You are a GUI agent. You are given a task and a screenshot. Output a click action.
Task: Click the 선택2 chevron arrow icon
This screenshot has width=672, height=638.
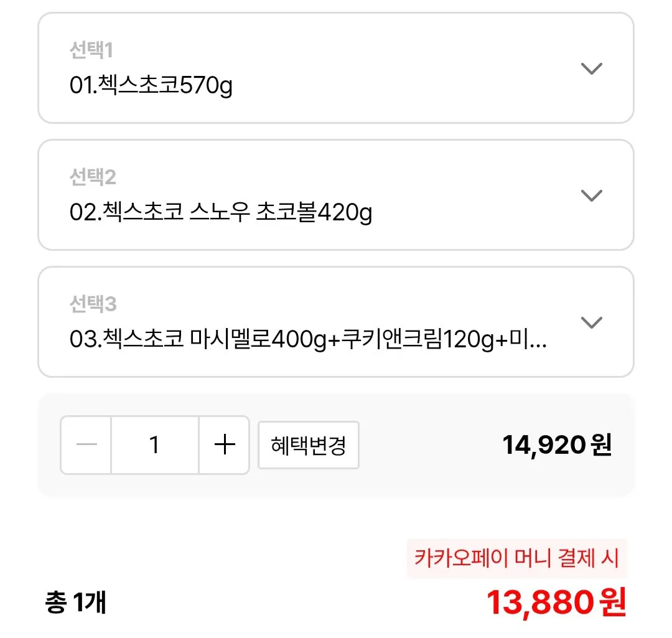(592, 195)
